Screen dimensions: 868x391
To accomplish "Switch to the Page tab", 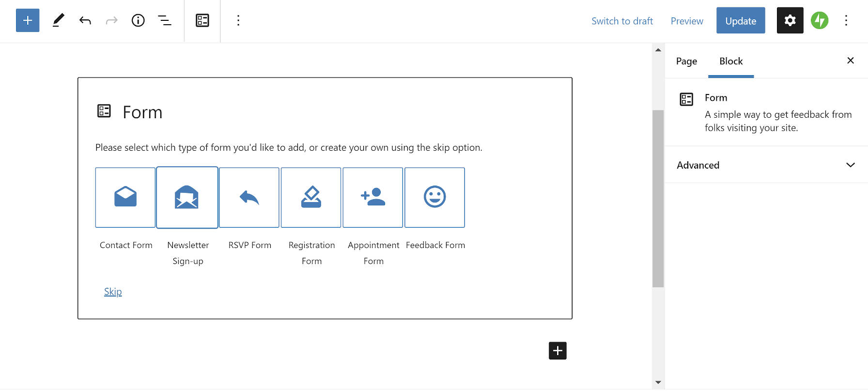I will click(x=686, y=61).
